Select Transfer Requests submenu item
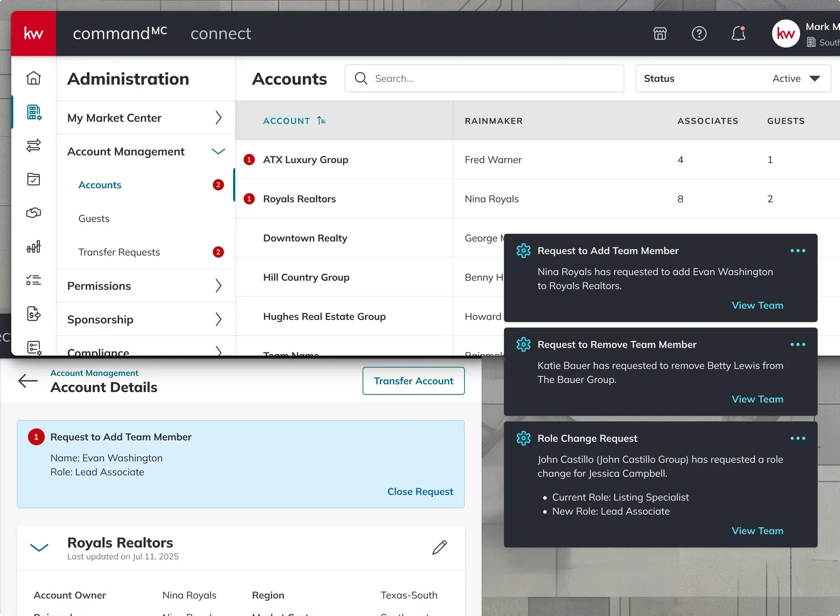This screenshot has height=616, width=840. click(145, 252)
